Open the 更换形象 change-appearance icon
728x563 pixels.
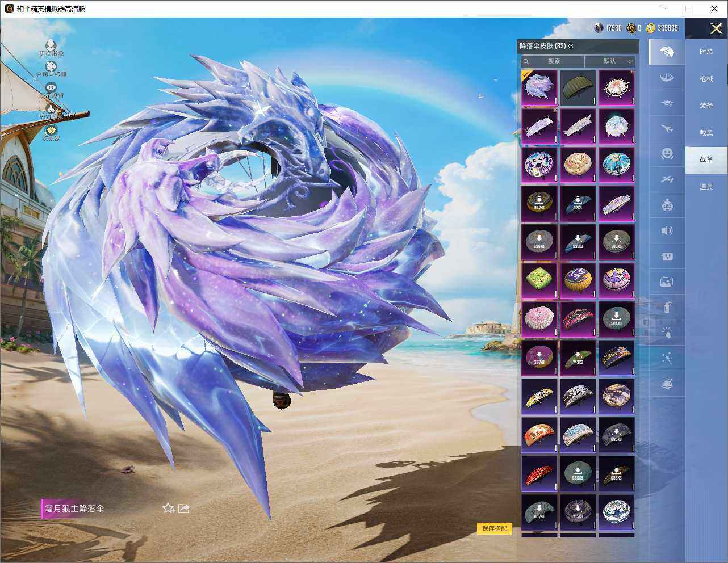click(51, 45)
